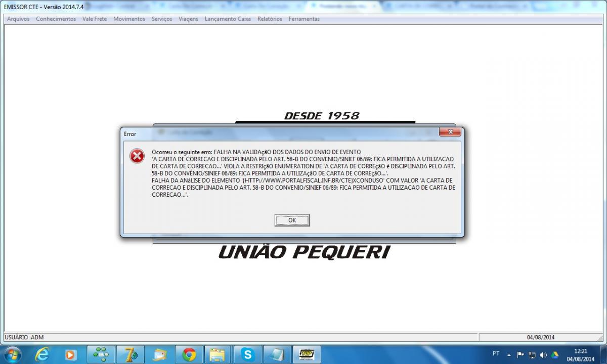607x364 pixels.
Task: Open the Serviços menu
Action: coord(162,19)
